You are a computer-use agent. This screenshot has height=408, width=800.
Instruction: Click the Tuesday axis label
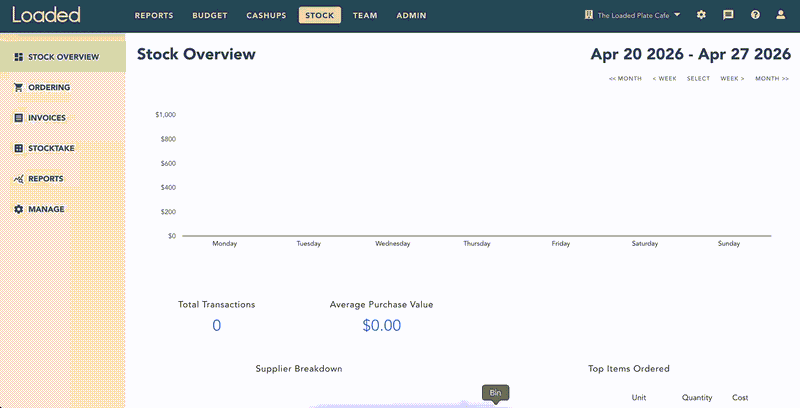(309, 244)
